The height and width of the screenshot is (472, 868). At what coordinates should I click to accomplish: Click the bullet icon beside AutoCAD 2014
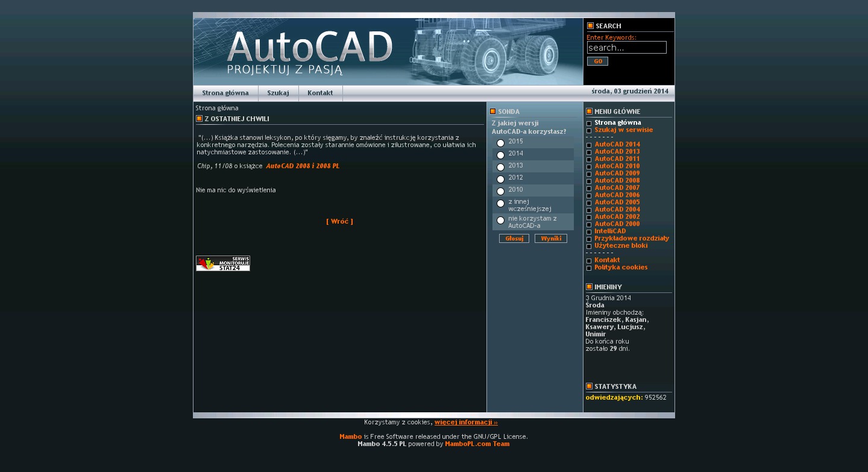tap(589, 145)
